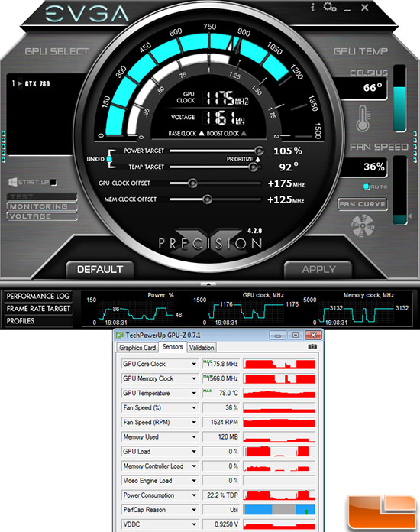Click the Boost Clock triangle marker
420x532 pixels.
(x=244, y=133)
